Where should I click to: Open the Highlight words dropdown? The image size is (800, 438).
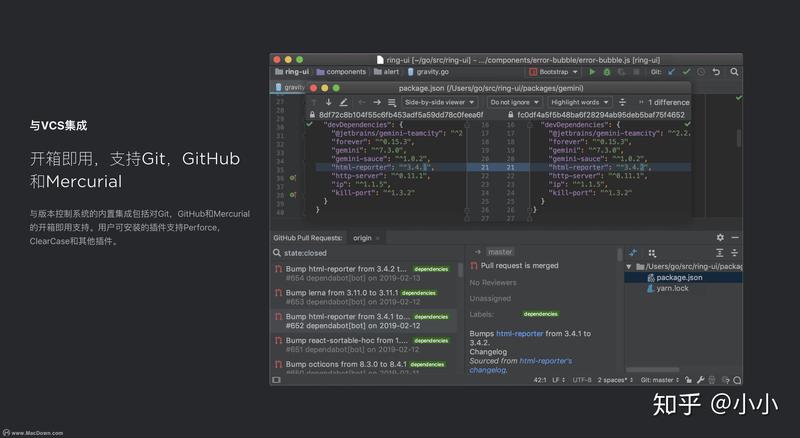tap(579, 102)
